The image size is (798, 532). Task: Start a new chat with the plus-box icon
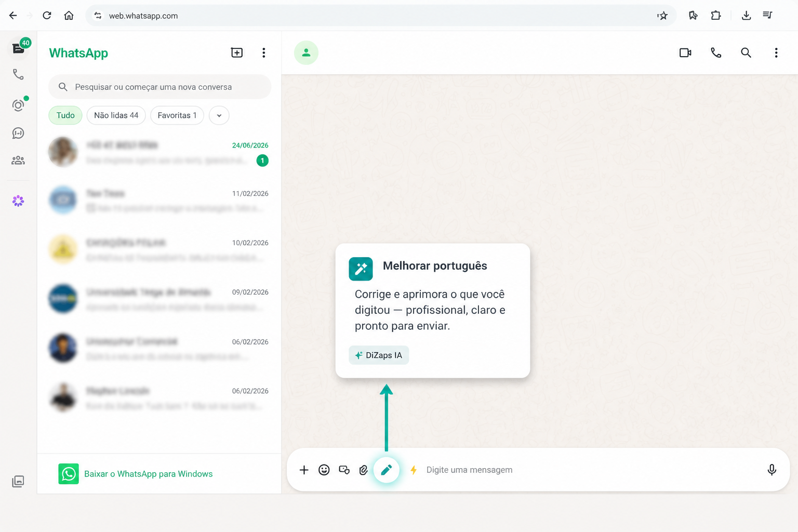tap(237, 52)
